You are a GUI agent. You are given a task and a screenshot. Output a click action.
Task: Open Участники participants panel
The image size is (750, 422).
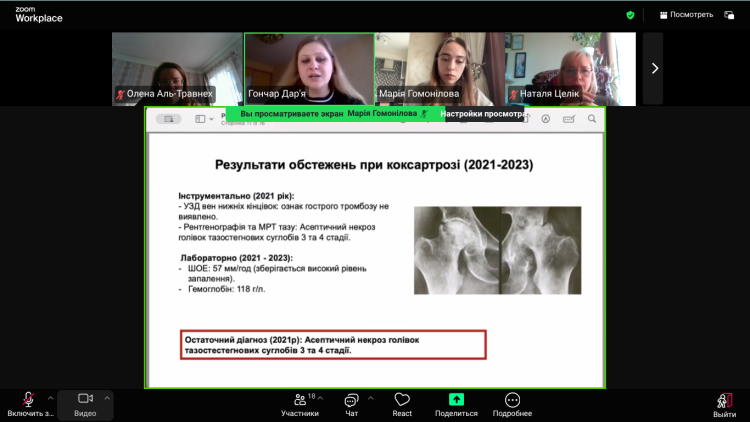point(299,404)
